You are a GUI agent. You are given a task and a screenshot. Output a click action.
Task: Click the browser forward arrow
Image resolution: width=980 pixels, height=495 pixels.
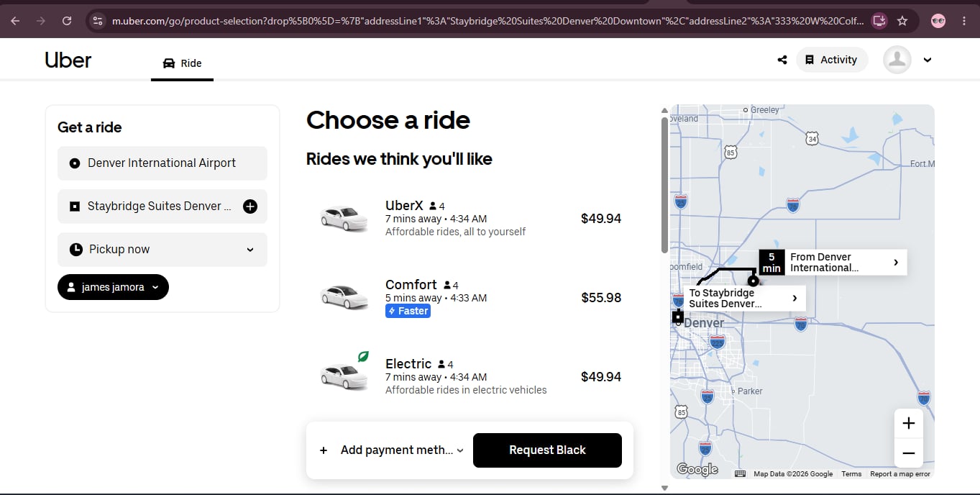coord(41,21)
